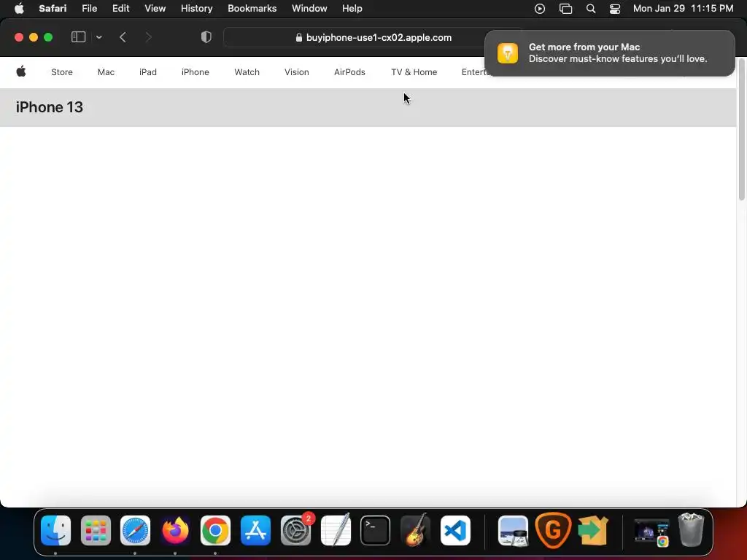Viewport: 747px width, 560px height.
Task: Open the orange G shield app in Dock
Action: pos(553,530)
